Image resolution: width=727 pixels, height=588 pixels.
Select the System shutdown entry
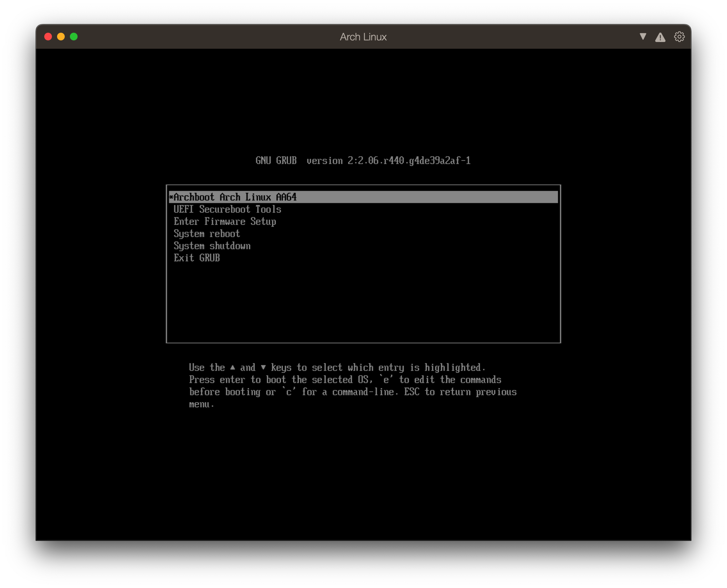212,246
